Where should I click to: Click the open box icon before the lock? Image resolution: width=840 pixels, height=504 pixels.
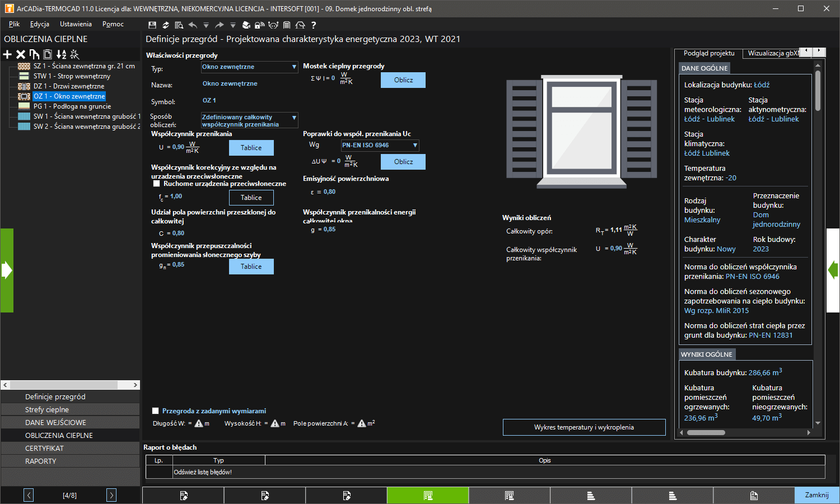[246, 25]
